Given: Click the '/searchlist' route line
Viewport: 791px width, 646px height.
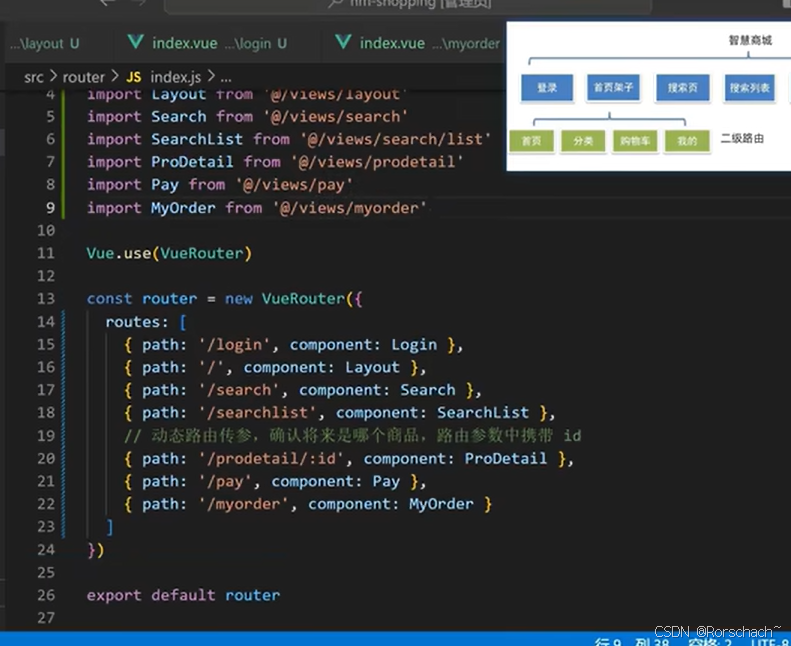Looking at the screenshot, I should tap(340, 413).
